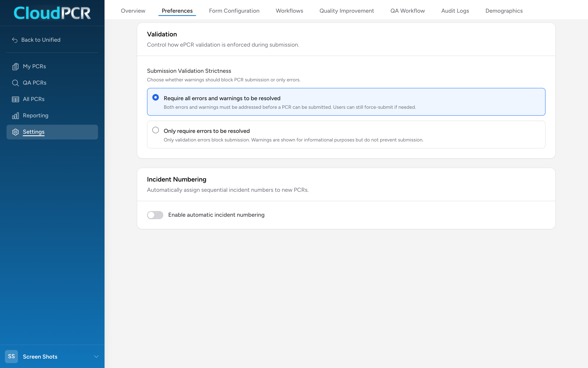Click the gear icon for Settings
Viewport: 588px width, 368px height.
(x=15, y=132)
